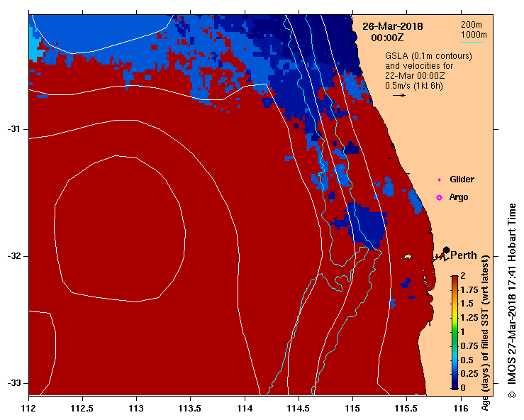
Task: Click the Perth city marker dot
Action: pos(446,250)
